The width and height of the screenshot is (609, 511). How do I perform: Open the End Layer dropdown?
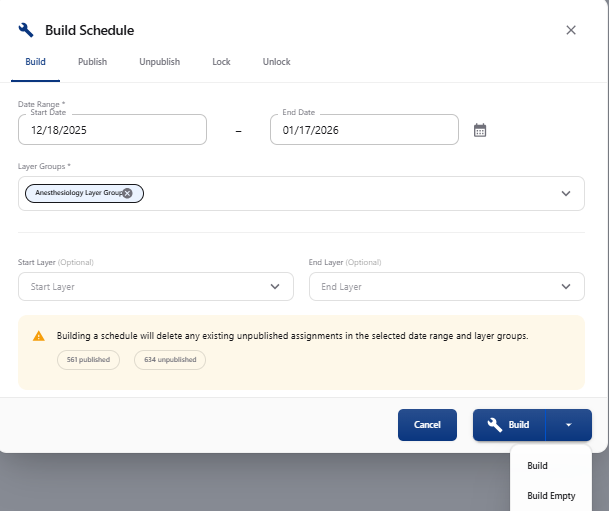tap(446, 287)
